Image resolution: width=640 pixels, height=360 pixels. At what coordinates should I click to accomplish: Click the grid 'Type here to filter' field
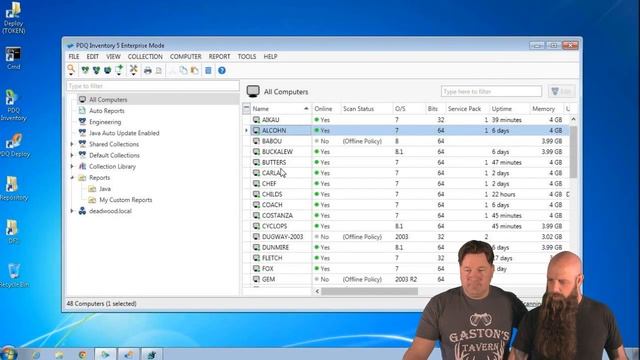coord(491,91)
